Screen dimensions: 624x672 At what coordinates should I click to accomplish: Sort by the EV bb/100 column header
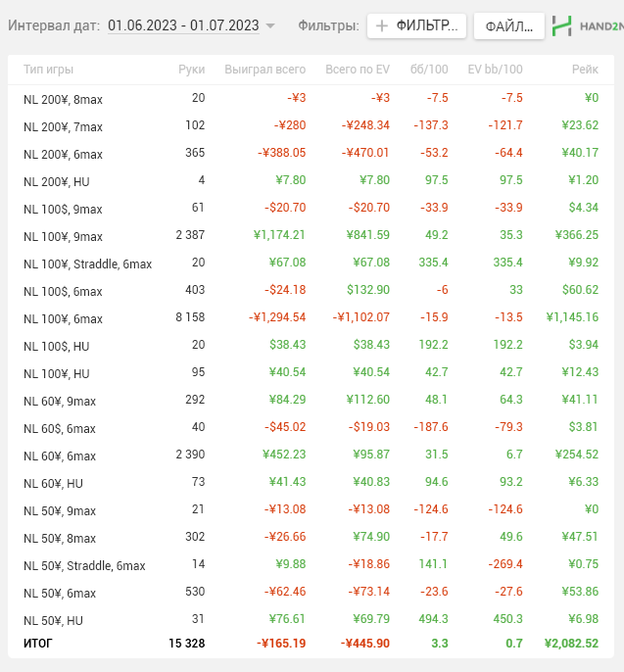[x=496, y=70]
